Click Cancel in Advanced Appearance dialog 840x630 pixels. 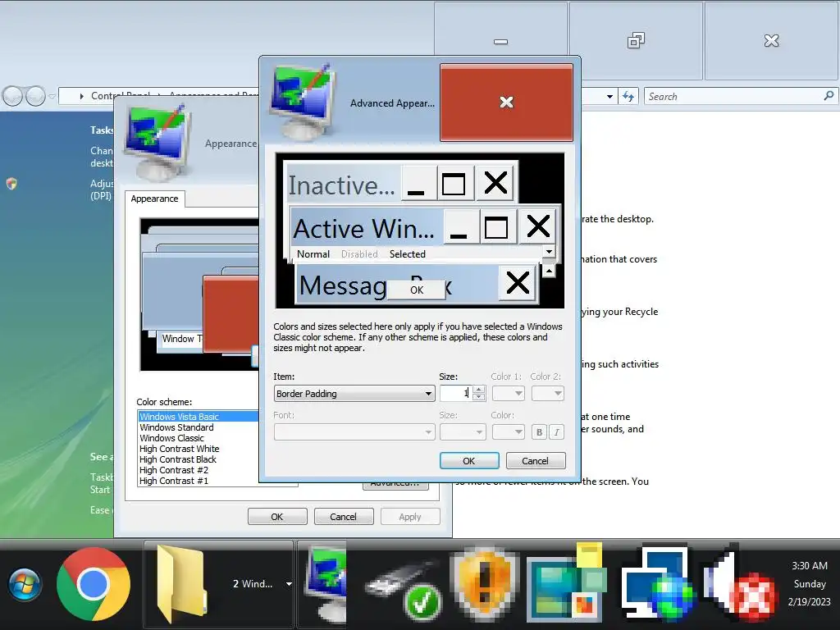pos(536,461)
